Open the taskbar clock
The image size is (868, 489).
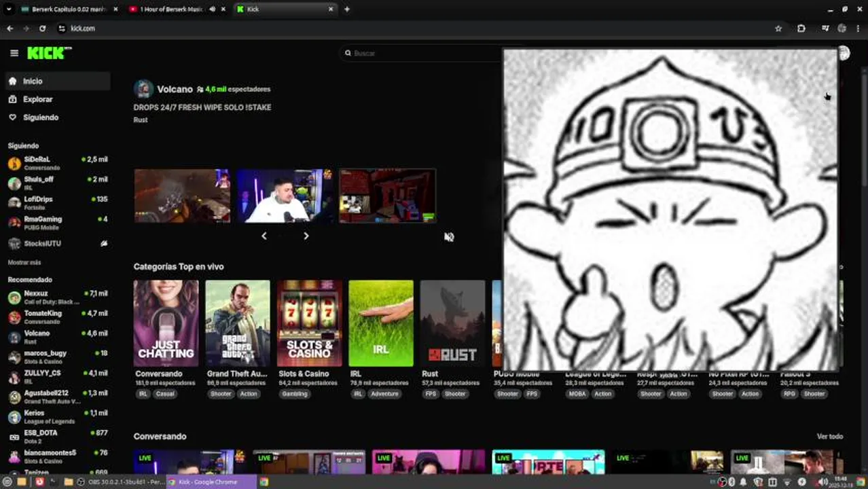coord(842,482)
